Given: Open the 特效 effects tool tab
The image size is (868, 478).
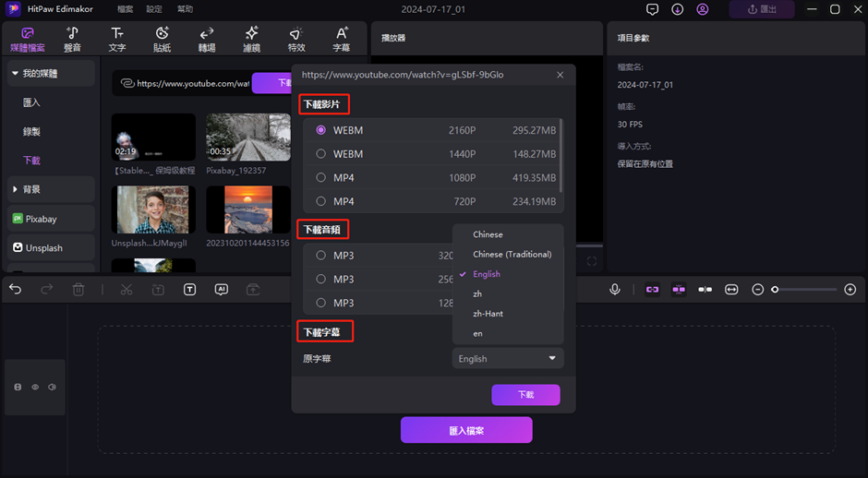Looking at the screenshot, I should coord(296,39).
